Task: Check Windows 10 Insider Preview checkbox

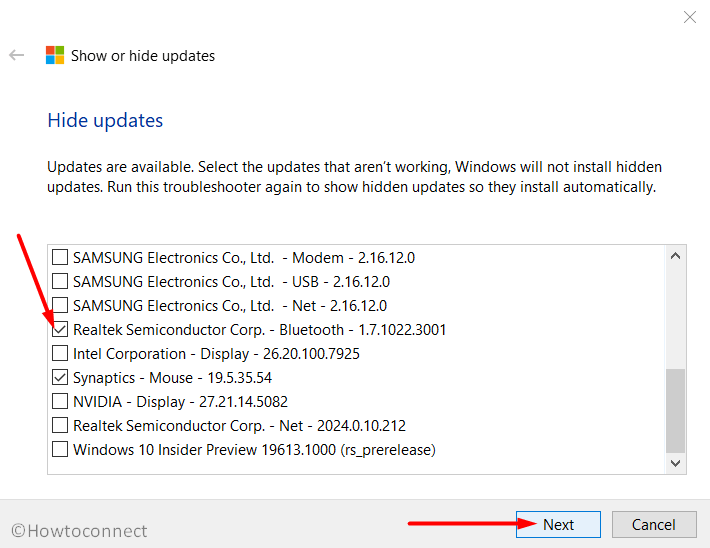Action: pyautogui.click(x=60, y=449)
